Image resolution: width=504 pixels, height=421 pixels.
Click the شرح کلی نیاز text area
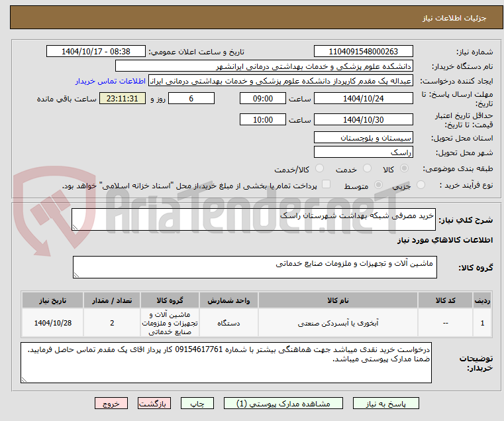(x=253, y=219)
